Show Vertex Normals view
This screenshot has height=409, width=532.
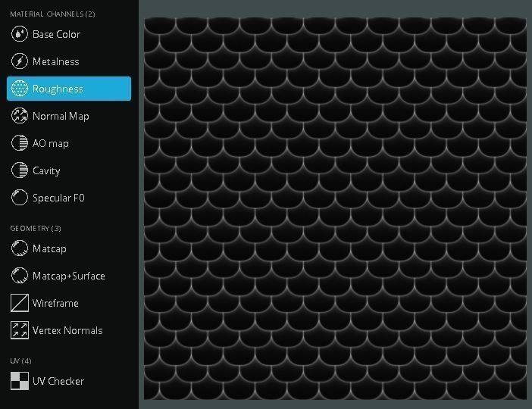pos(67,330)
